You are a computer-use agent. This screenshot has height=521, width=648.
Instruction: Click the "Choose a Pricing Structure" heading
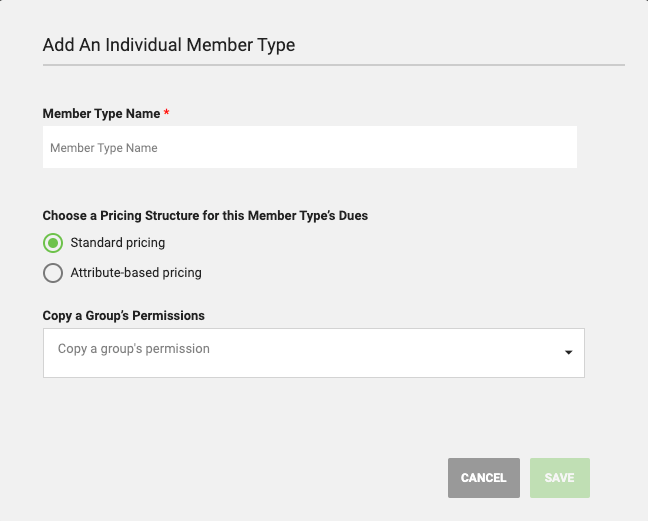(x=205, y=216)
